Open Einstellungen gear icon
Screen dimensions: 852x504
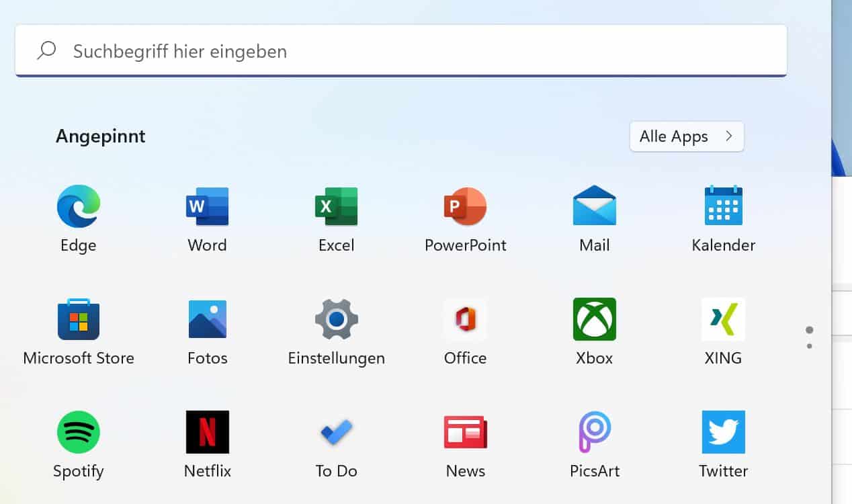tap(336, 320)
